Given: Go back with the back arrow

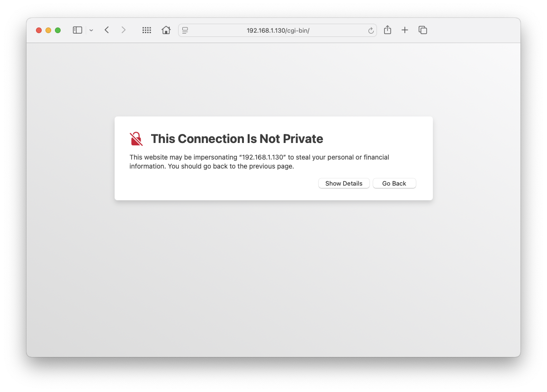Looking at the screenshot, I should [107, 30].
